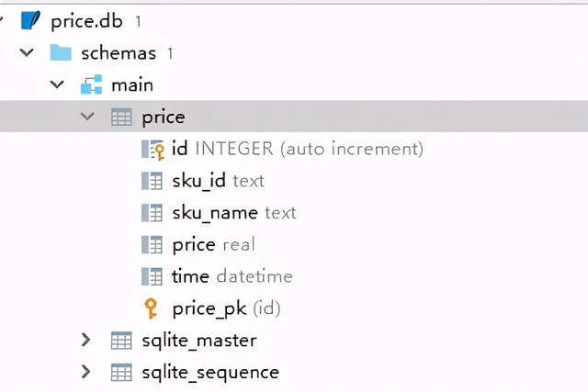Click the time column icon
The height and width of the screenshot is (392, 588).
[152, 276]
